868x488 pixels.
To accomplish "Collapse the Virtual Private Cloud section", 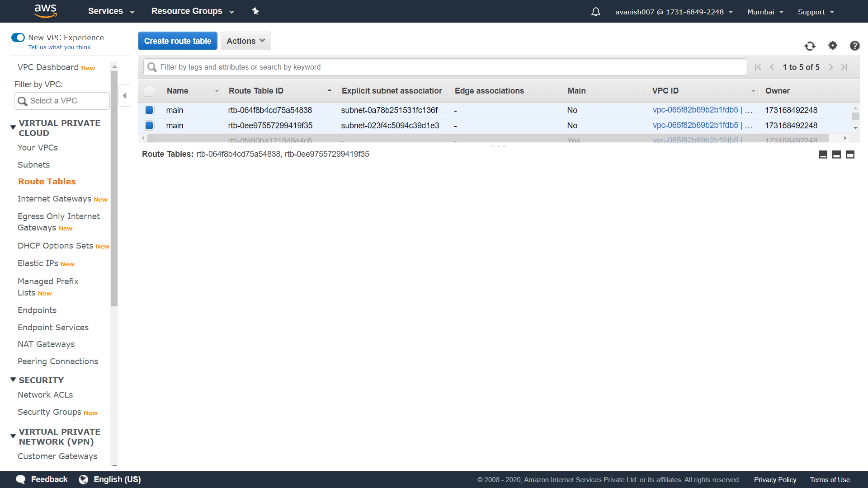I will (13, 127).
